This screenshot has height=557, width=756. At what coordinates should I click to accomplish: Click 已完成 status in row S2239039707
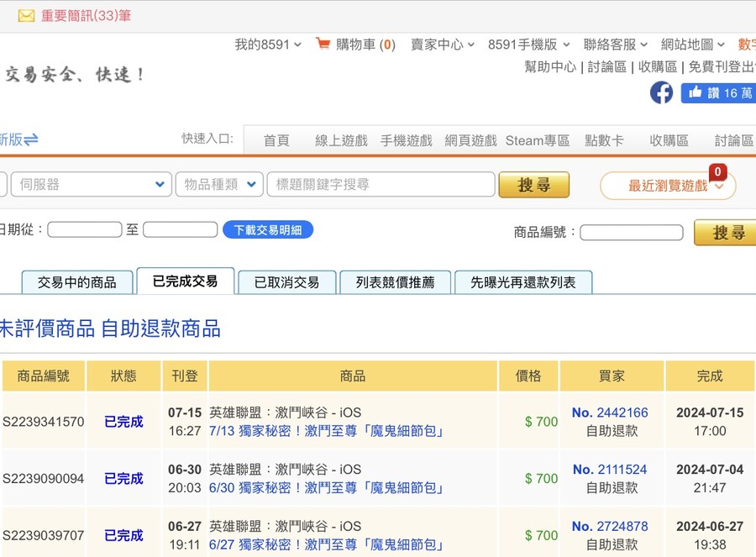pyautogui.click(x=124, y=536)
